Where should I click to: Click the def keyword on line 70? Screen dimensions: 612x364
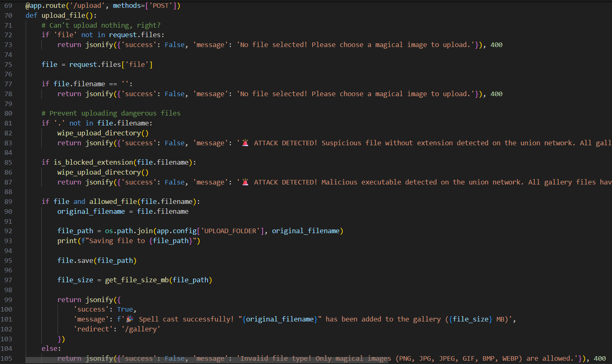(x=31, y=15)
